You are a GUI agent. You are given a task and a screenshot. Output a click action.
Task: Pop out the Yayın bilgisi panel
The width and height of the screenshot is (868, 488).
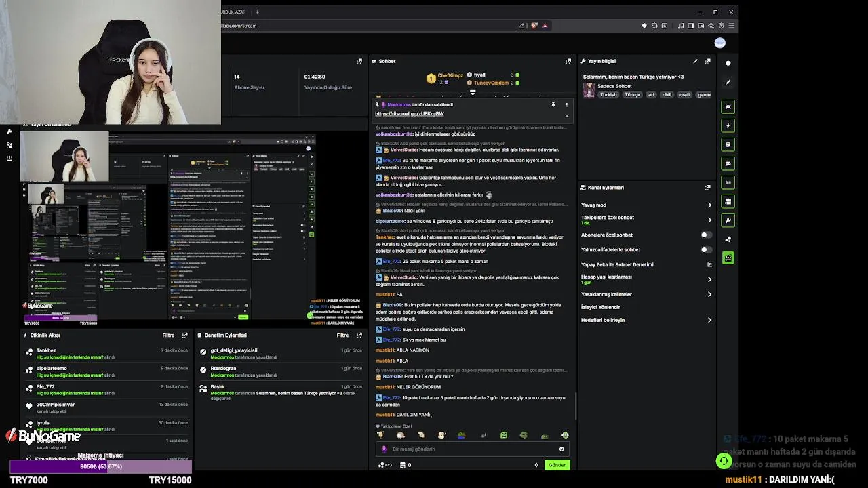708,61
